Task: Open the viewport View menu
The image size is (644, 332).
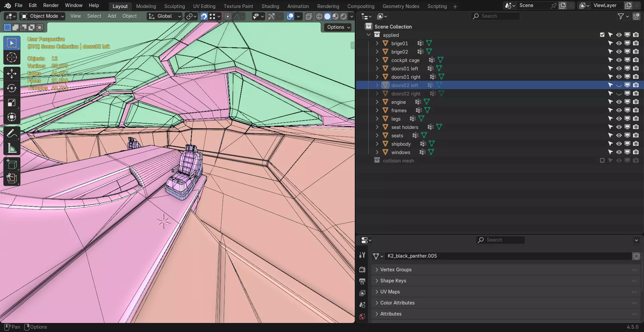Action: point(75,16)
